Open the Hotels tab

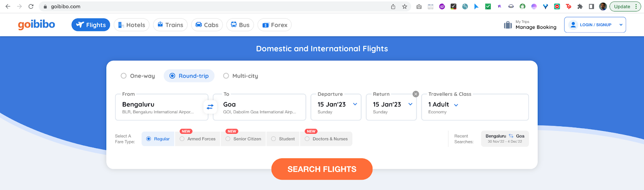132,25
